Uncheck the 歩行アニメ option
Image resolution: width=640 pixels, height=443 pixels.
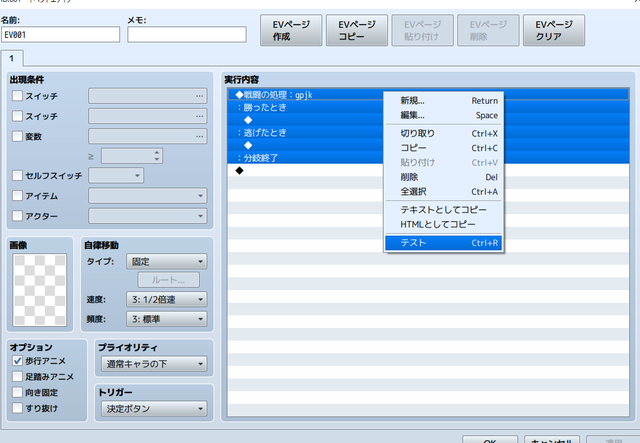[x=17, y=361]
